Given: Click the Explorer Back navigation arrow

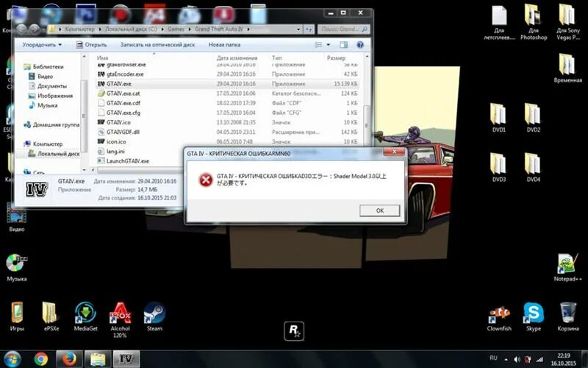Looking at the screenshot, I should pos(22,29).
